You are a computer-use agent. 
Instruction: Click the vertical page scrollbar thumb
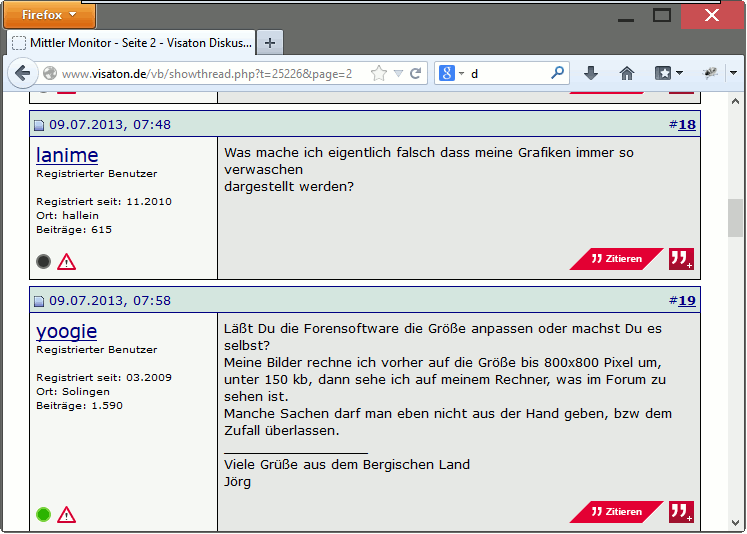[x=735, y=217]
